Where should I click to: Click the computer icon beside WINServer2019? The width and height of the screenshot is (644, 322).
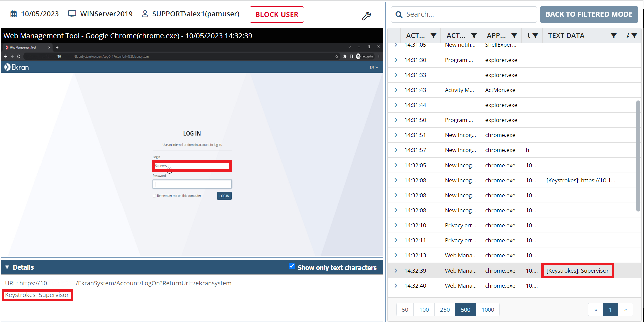click(72, 14)
